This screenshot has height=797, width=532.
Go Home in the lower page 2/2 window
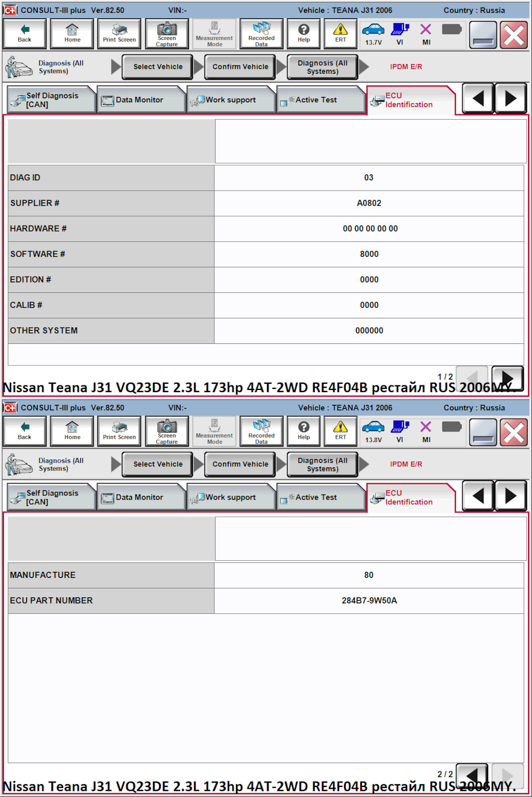pos(72,431)
